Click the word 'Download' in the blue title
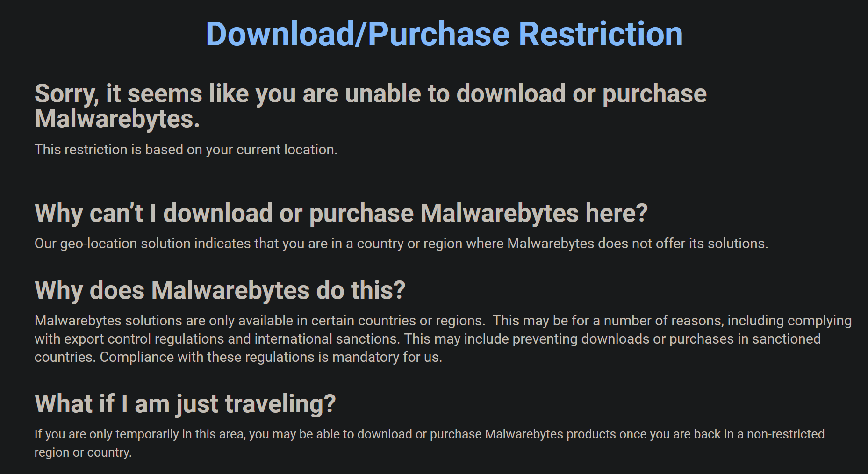This screenshot has height=474, width=868. click(x=280, y=34)
